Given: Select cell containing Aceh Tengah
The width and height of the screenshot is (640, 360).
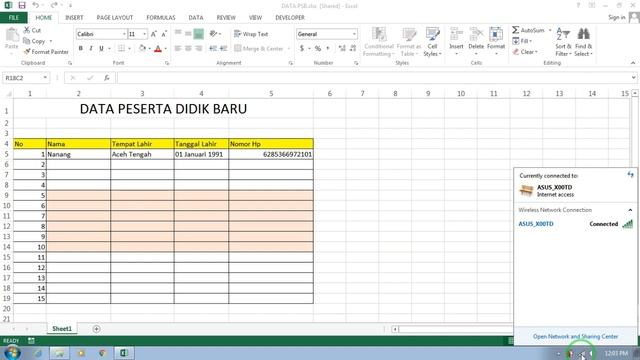Looking at the screenshot, I should [142, 154].
